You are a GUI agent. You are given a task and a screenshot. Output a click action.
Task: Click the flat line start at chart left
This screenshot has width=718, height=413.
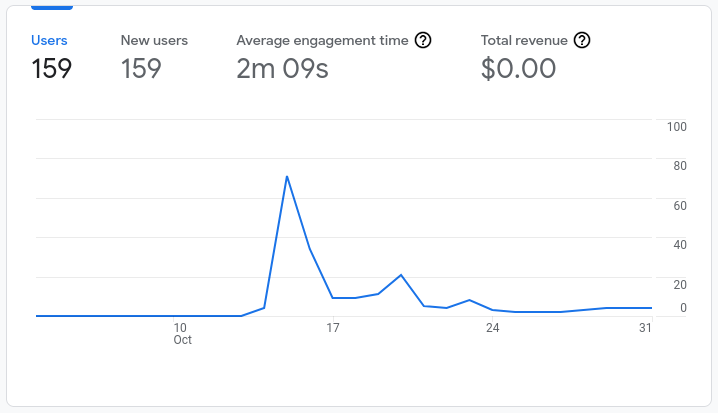tap(38, 316)
